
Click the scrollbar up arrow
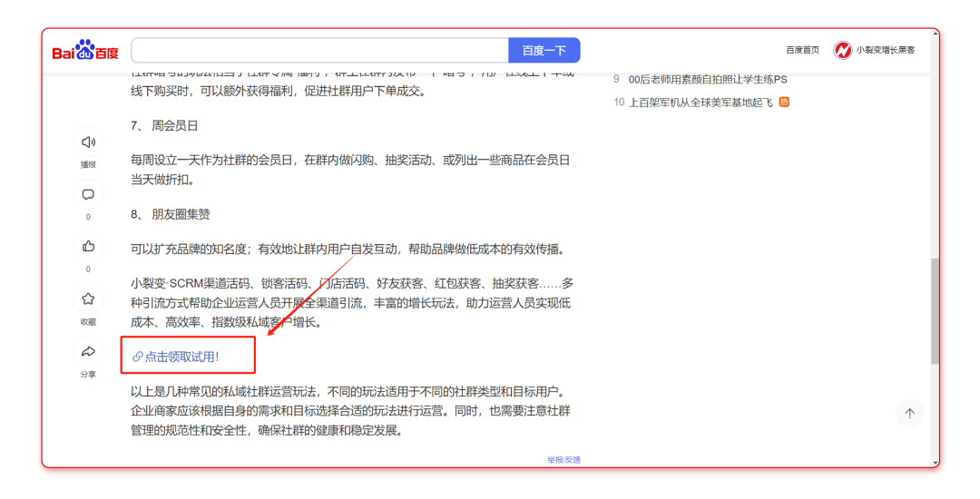coord(935,34)
